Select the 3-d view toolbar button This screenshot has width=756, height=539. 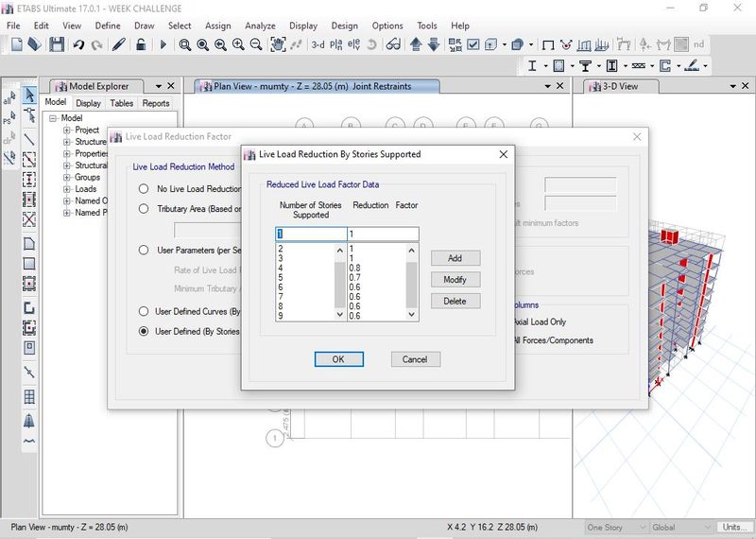pyautogui.click(x=317, y=44)
